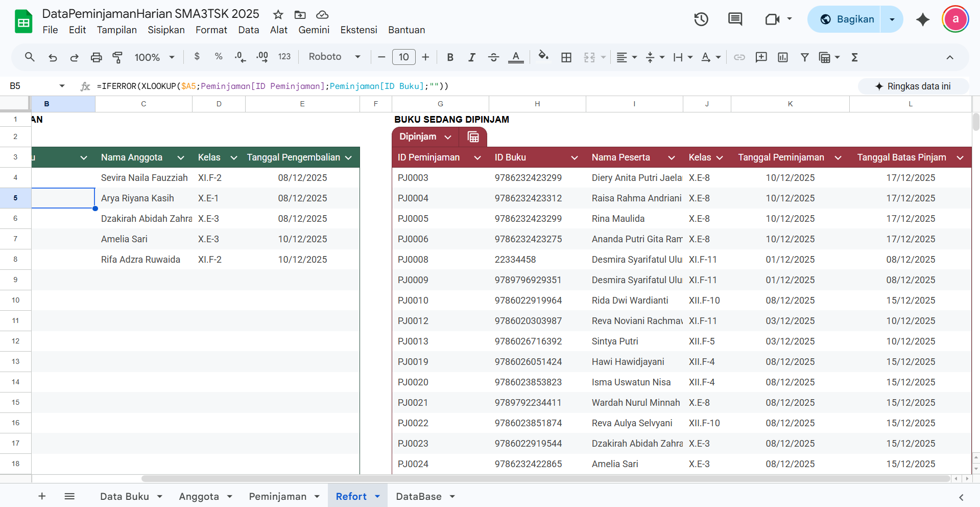Open the Format menu
The height and width of the screenshot is (507, 980).
click(211, 30)
